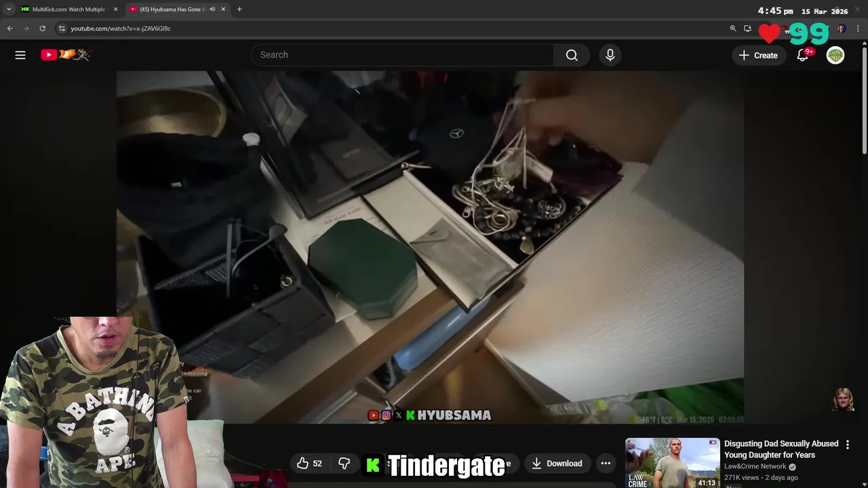
Task: View site information for youtube.com
Action: [x=62, y=28]
